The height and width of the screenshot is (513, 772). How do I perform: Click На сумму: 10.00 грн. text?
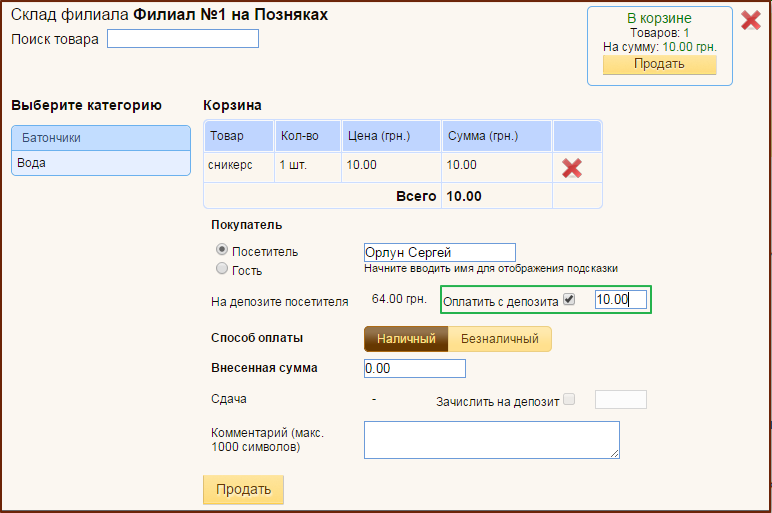(x=660, y=47)
